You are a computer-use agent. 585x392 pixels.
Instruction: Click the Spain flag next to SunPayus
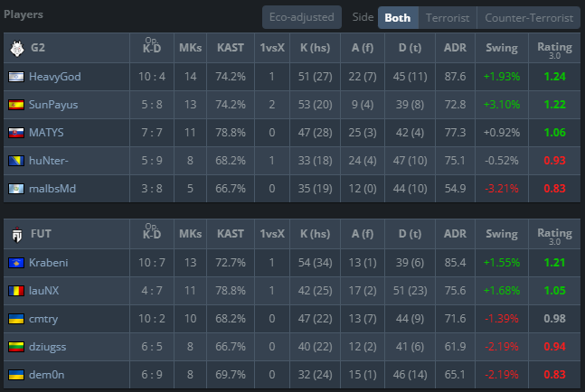point(15,105)
